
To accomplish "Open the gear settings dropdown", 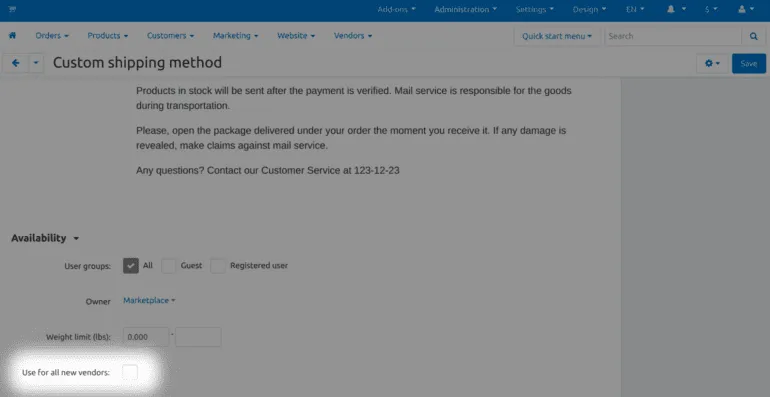I will coord(712,63).
